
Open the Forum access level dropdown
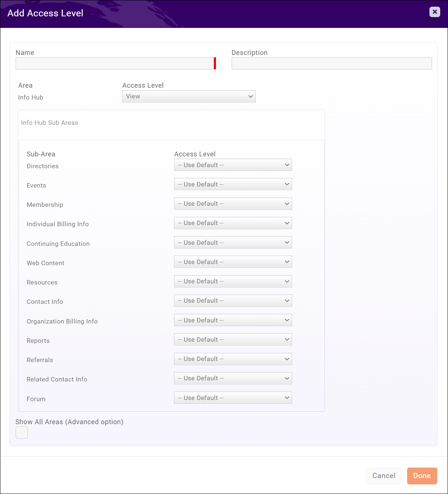[x=233, y=397]
